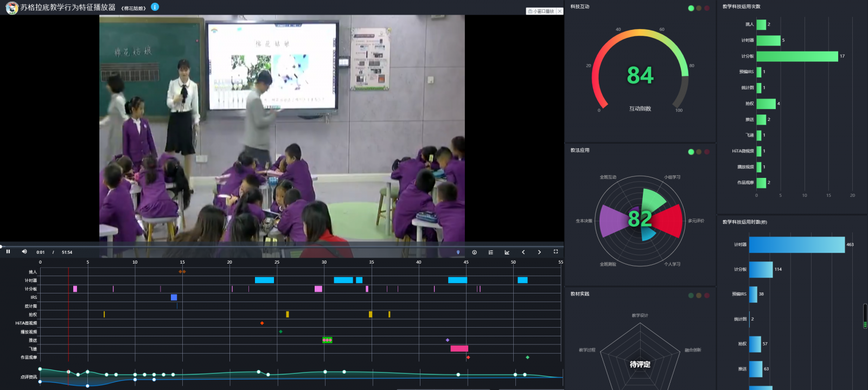Go to next segment with right chevron
The height and width of the screenshot is (390, 868).
539,252
